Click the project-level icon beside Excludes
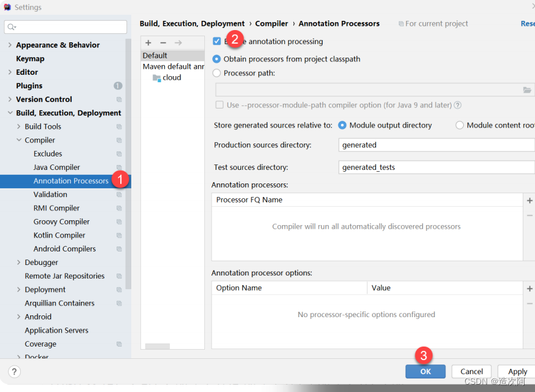Image resolution: width=535 pixels, height=392 pixels. click(x=119, y=154)
